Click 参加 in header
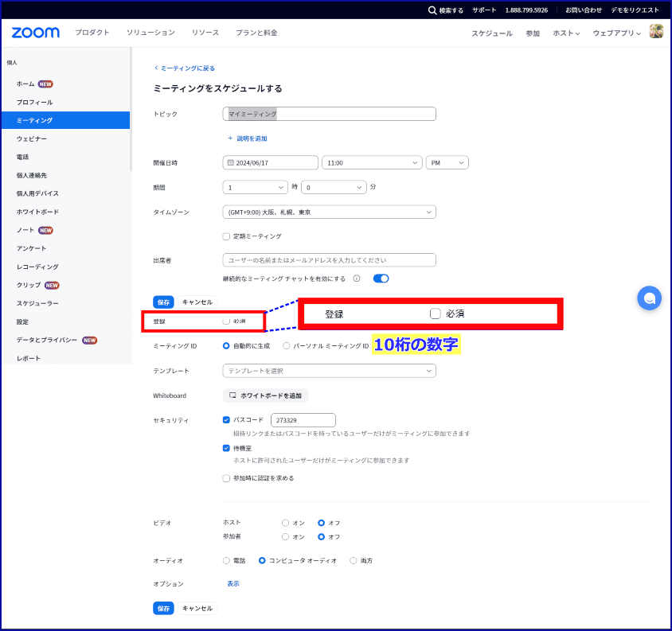This screenshot has height=631, width=672. [533, 33]
